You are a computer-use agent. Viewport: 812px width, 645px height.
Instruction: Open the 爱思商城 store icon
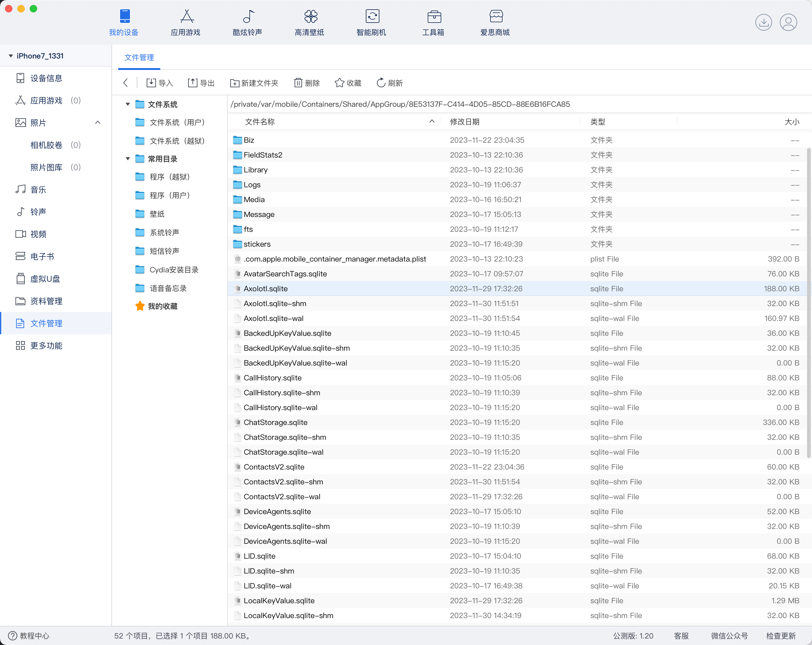point(496,17)
